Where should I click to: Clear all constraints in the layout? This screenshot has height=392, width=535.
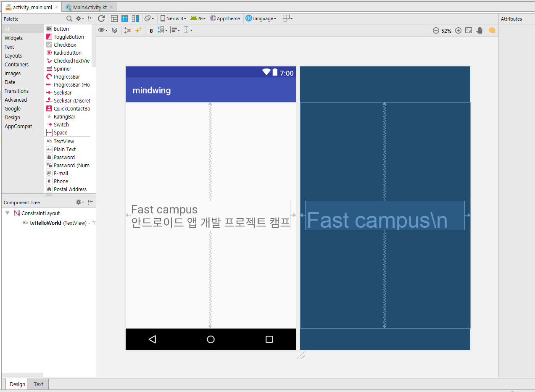pos(128,30)
